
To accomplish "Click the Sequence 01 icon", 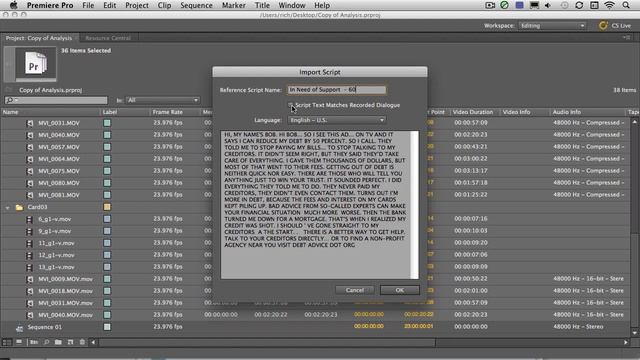I will coord(19,327).
